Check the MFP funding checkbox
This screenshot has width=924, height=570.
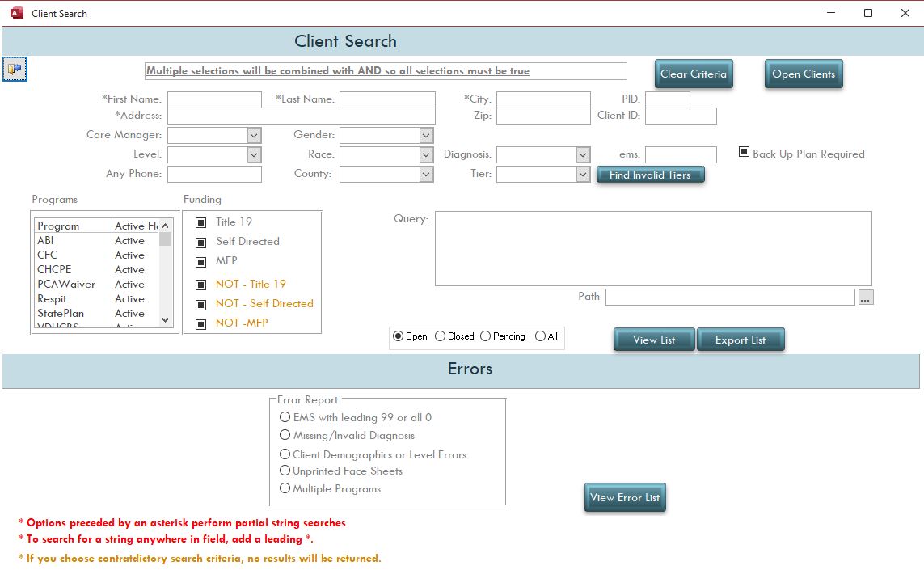click(201, 262)
